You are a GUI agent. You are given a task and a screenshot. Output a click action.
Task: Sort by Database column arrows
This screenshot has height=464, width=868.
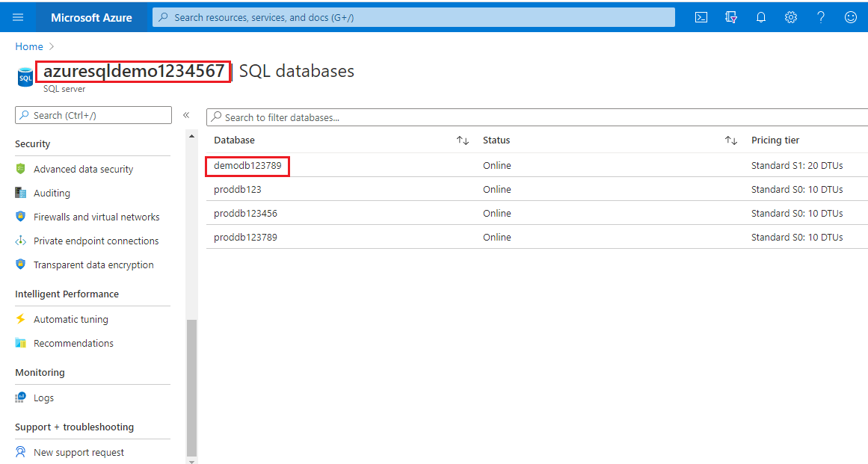tap(463, 140)
